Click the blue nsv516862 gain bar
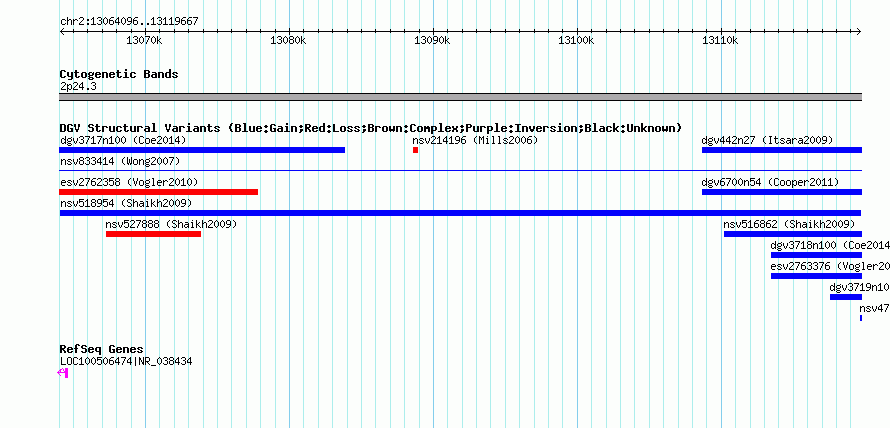890x428 pixels. click(x=793, y=234)
